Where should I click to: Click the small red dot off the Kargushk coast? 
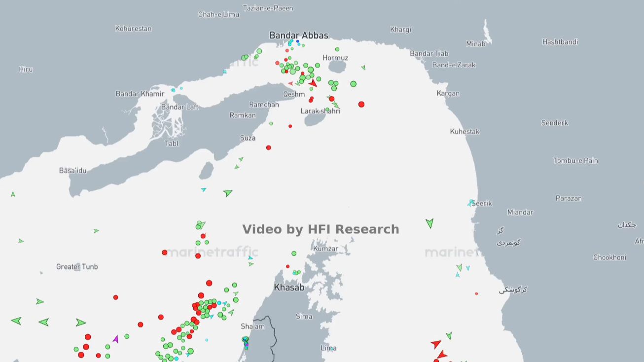[476, 293]
